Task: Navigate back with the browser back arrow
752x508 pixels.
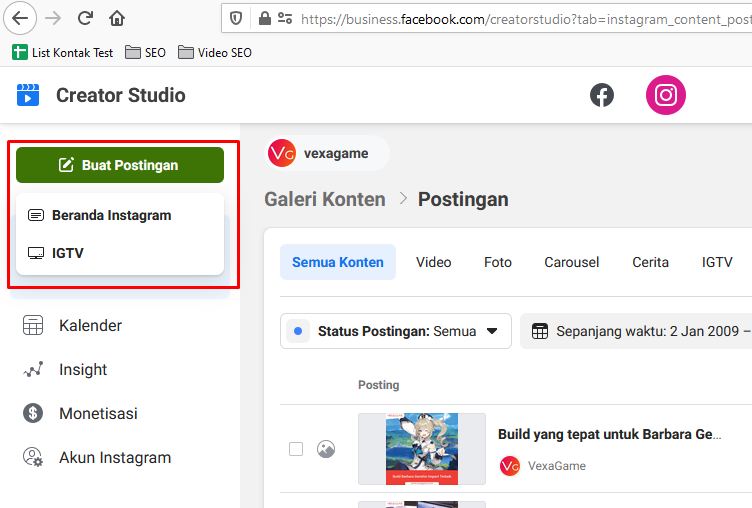Action: [20, 18]
